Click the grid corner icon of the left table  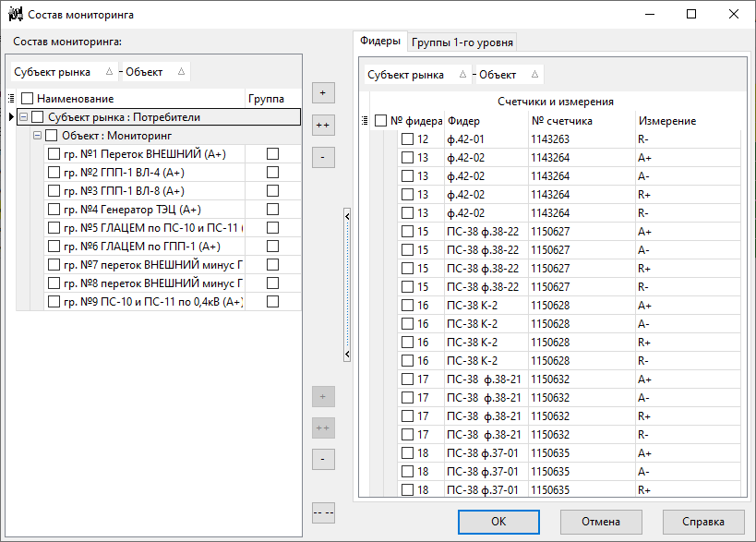(11, 98)
